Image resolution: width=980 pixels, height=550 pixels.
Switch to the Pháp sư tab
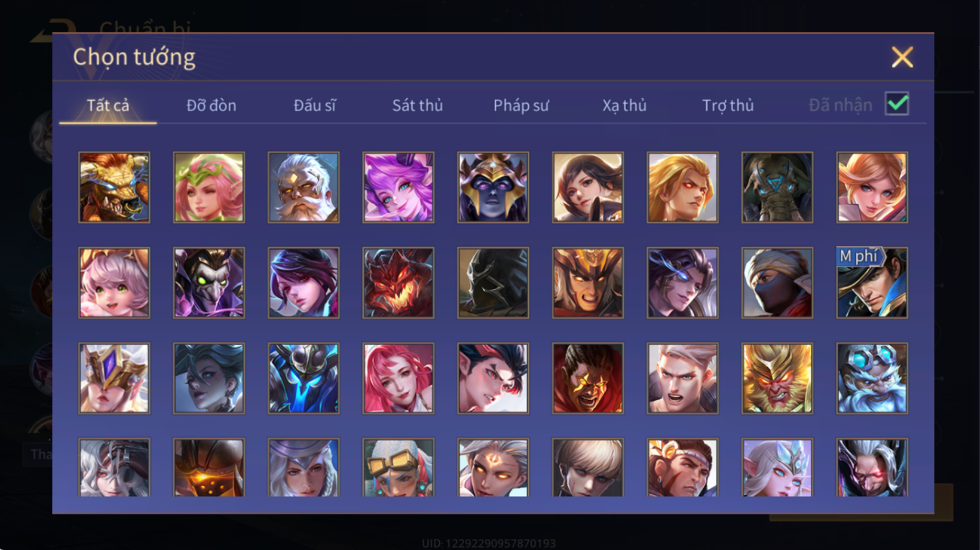click(521, 105)
